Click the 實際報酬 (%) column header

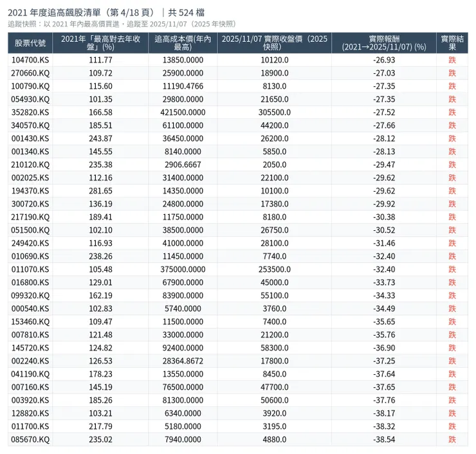point(384,43)
